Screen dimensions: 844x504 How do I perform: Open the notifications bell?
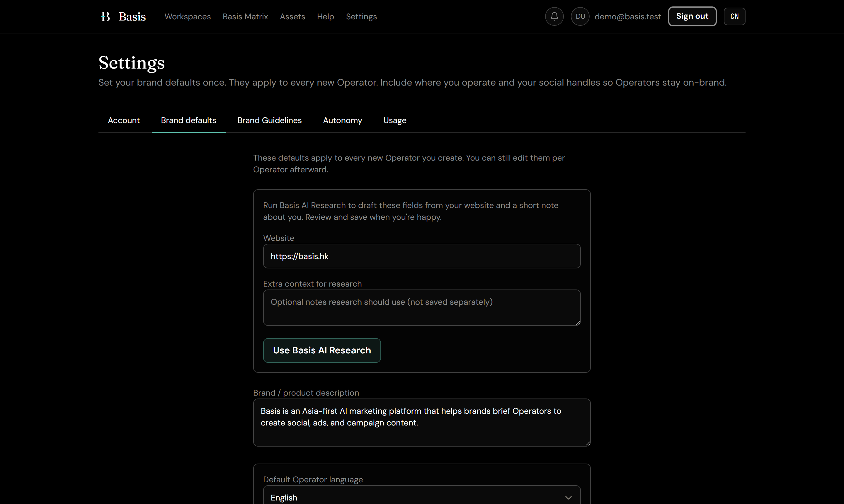554,16
